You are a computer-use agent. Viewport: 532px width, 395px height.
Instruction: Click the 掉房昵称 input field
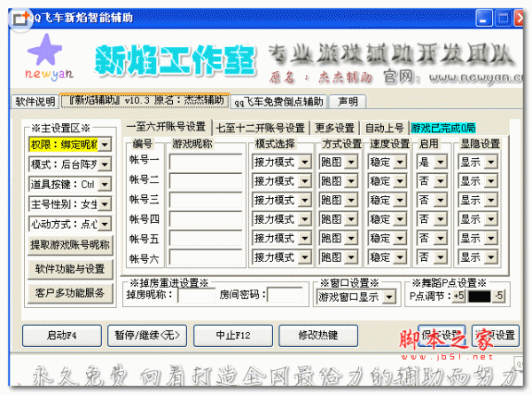point(197,296)
